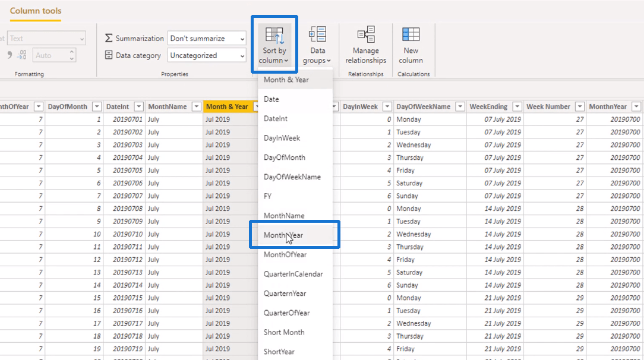This screenshot has height=360, width=644.
Task: Open the WeekEnding column filter dropdown
Action: 517,107
